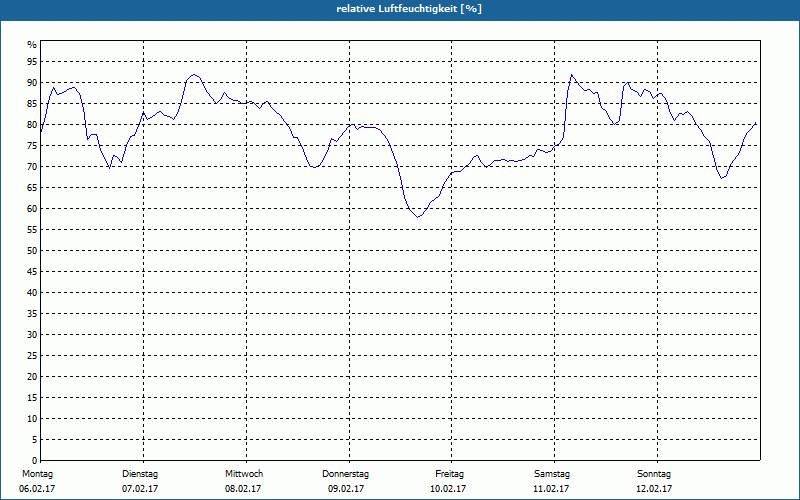Image resolution: width=800 pixels, height=500 pixels.
Task: Select the y-axis label '5'
Action: pyautogui.click(x=35, y=439)
